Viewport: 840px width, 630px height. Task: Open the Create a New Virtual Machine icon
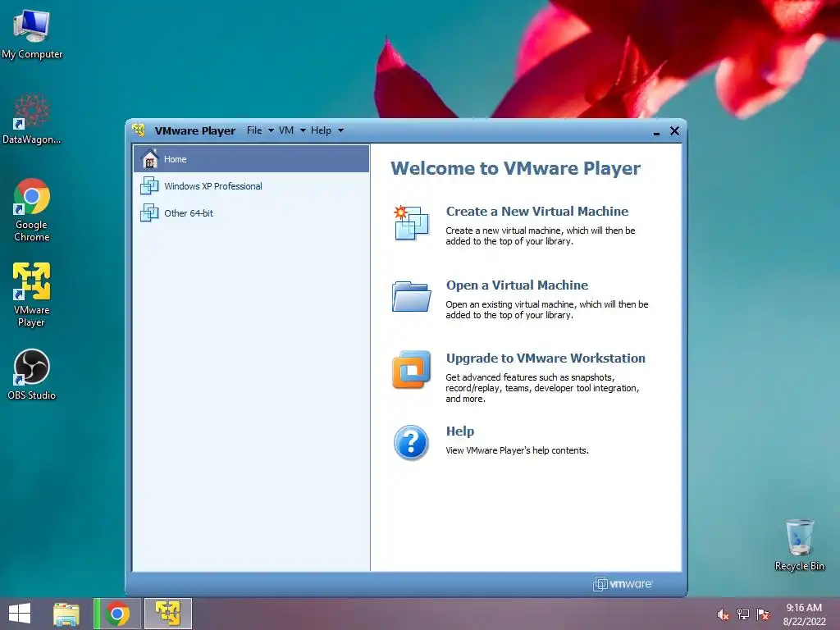tap(411, 222)
